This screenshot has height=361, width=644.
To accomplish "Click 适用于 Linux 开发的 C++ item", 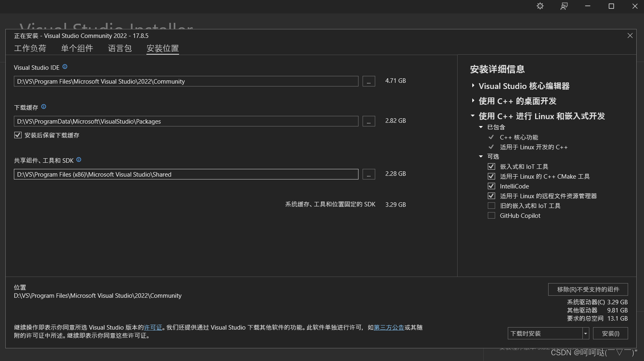I will click(533, 147).
